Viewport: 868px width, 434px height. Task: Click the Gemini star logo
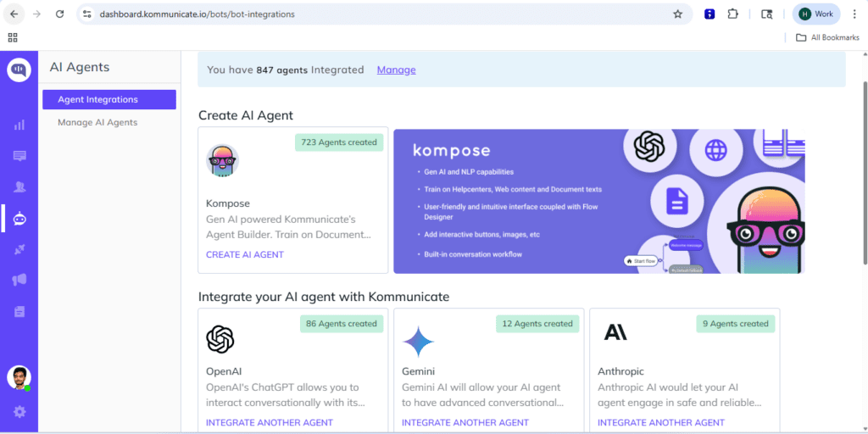point(418,342)
